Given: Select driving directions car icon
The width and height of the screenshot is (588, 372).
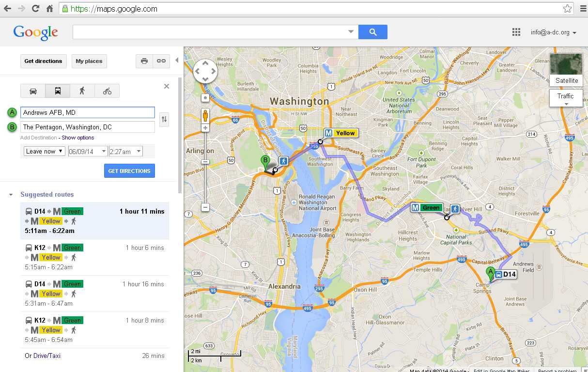Looking at the screenshot, I should pos(33,91).
